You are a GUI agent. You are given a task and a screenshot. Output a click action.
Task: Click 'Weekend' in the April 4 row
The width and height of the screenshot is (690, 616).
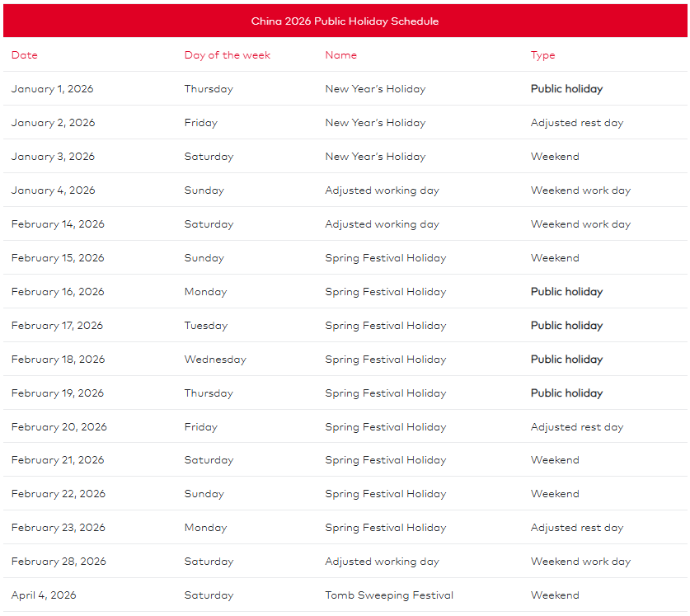pos(555,595)
